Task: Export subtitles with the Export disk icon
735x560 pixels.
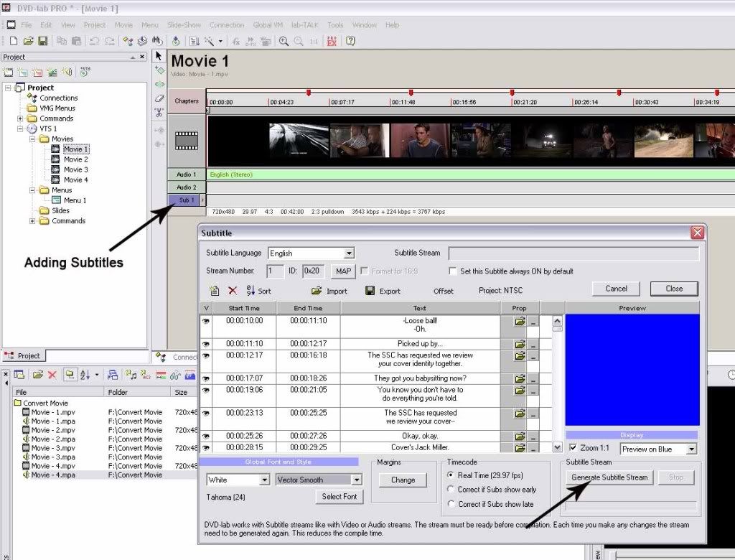Action: [370, 291]
